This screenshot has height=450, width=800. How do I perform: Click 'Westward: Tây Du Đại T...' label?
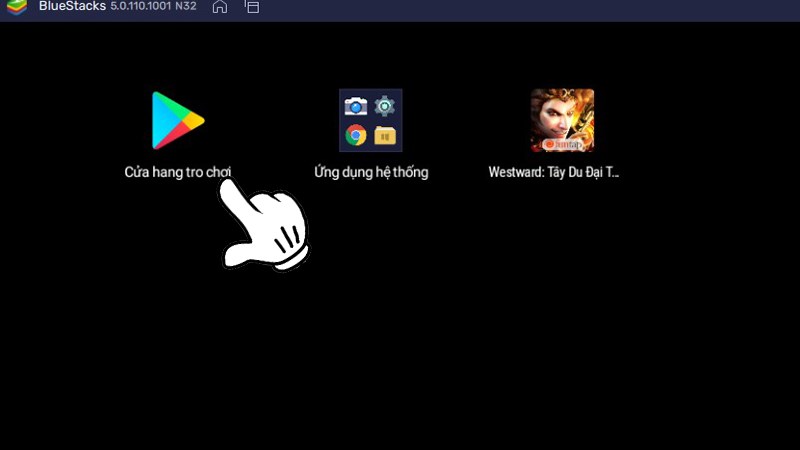pyautogui.click(x=554, y=172)
